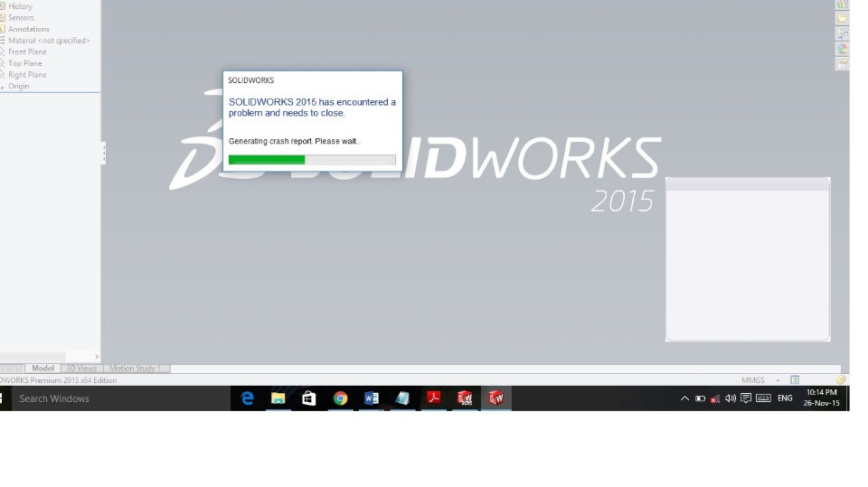This screenshot has height=487, width=868.
Task: Open the SOLIDWORKS Resources task pane icon
Action: coord(842,4)
